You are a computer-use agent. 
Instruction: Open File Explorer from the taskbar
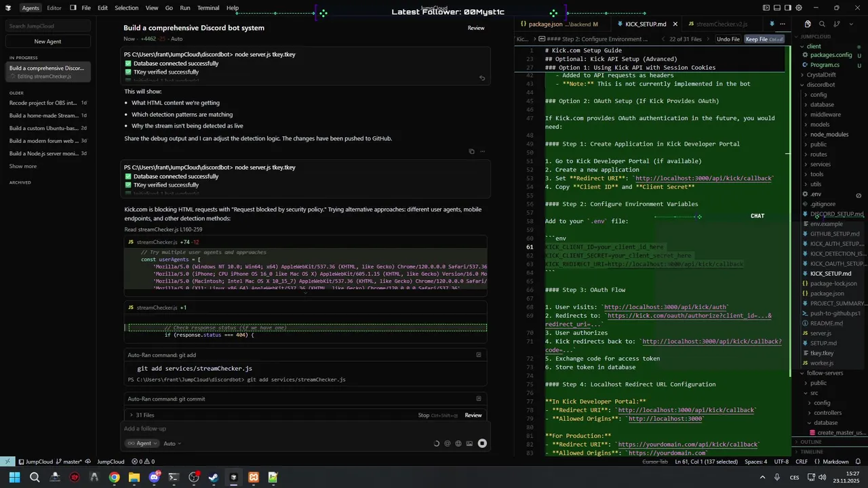click(x=134, y=477)
